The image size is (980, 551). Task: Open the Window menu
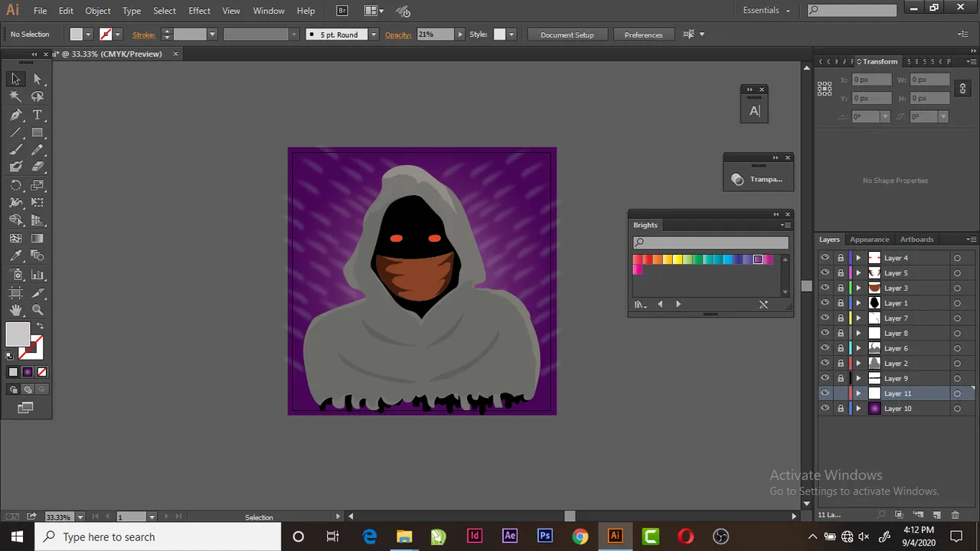click(x=269, y=11)
